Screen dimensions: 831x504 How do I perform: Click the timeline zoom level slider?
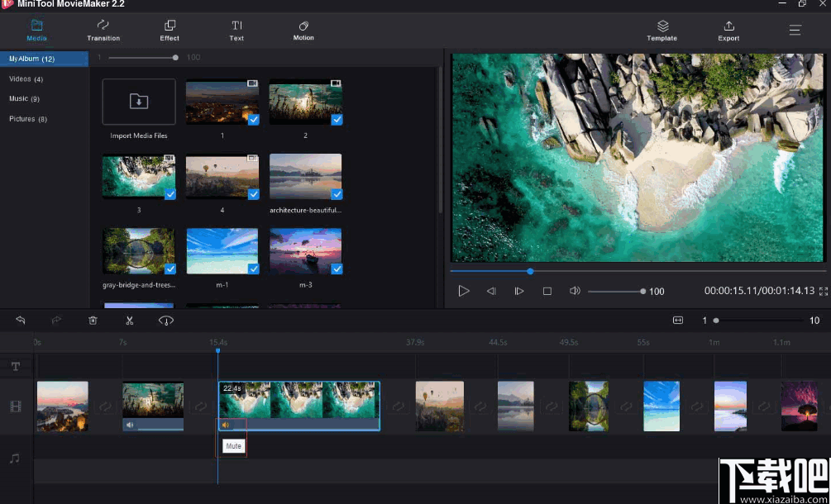click(715, 321)
